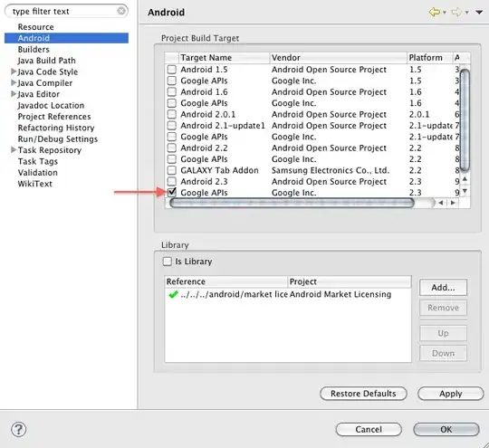Select Task Tags in the tree
The height and width of the screenshot is (448, 489).
[38, 161]
